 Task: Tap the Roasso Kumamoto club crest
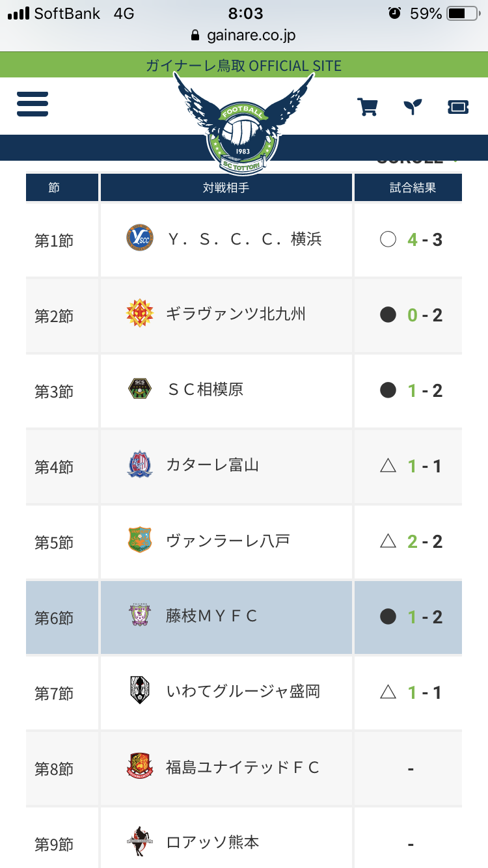[139, 843]
